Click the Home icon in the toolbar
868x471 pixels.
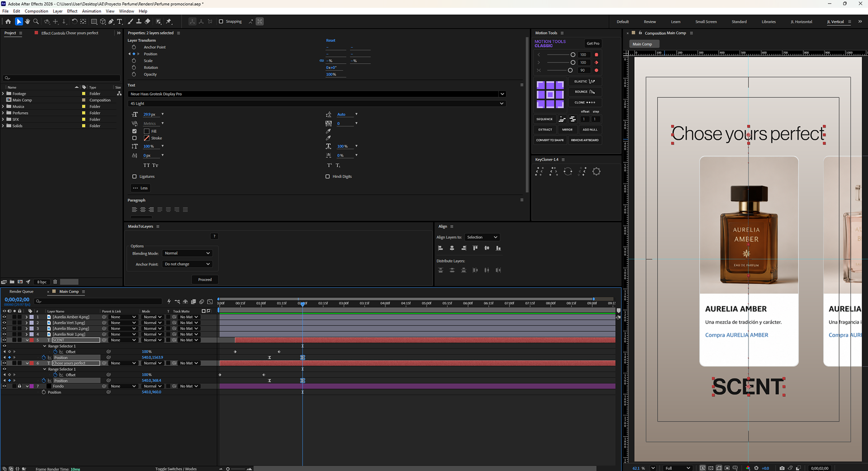[8, 22]
